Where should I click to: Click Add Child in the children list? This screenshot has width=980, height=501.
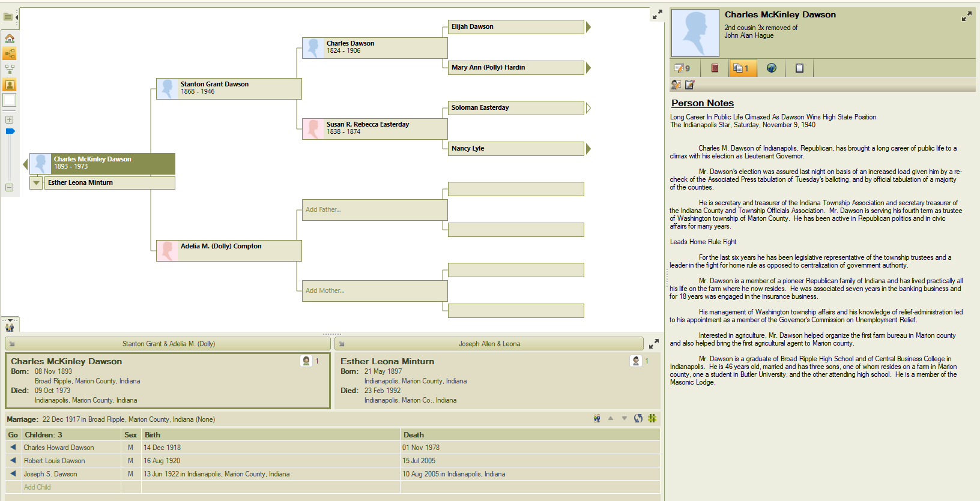click(x=37, y=487)
